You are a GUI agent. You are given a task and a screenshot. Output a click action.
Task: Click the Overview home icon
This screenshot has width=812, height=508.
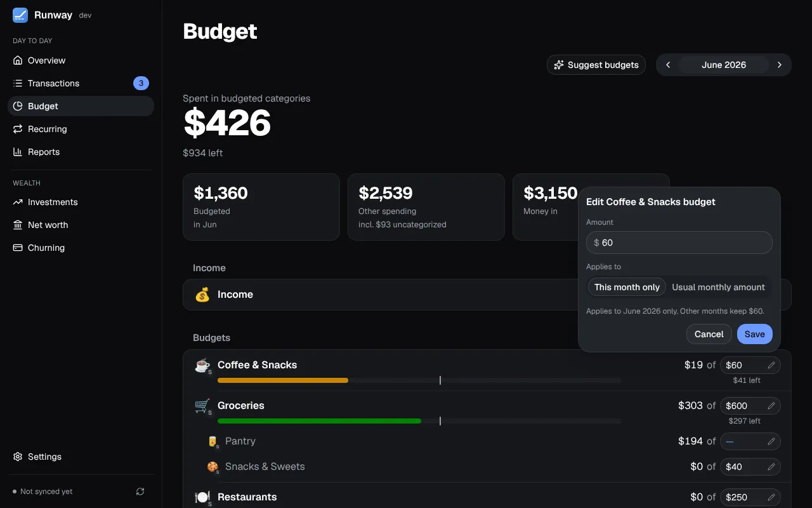18,60
